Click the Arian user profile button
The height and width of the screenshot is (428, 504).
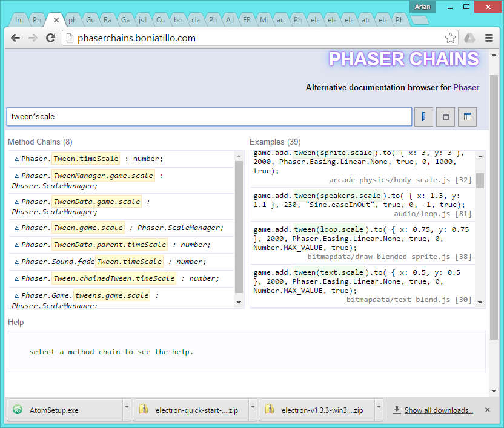422,7
